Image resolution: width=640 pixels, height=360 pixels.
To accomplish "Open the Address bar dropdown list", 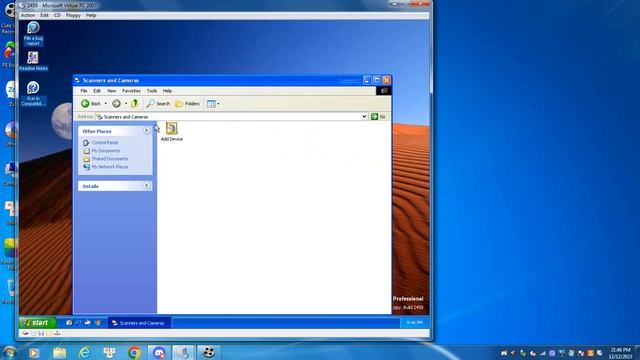I will coord(364,117).
